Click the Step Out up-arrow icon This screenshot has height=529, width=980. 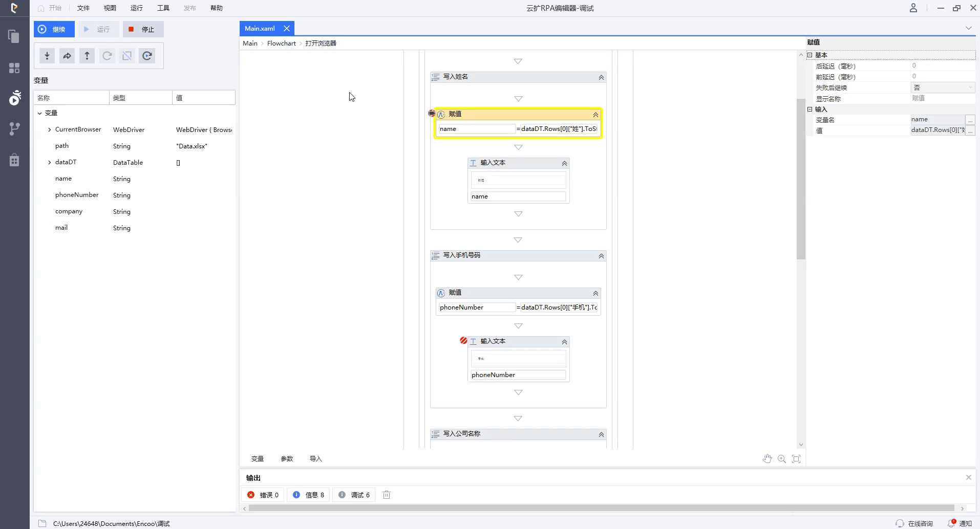pos(87,56)
